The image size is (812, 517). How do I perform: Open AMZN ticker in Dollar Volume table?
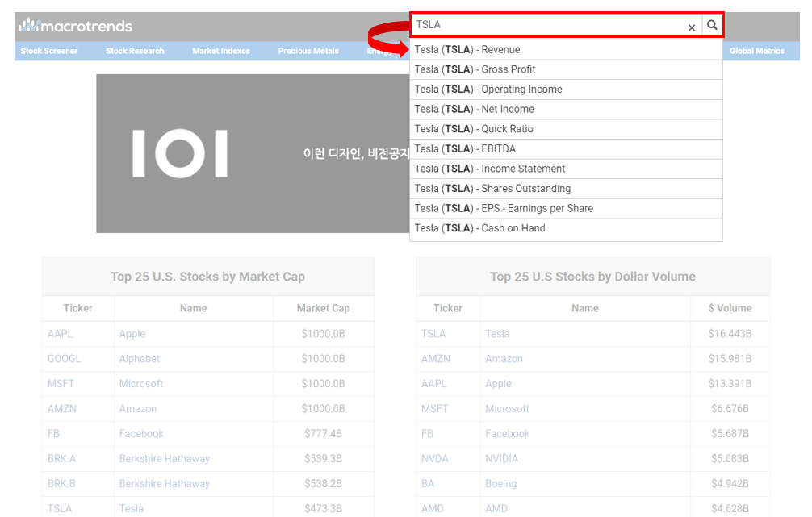pyautogui.click(x=436, y=359)
